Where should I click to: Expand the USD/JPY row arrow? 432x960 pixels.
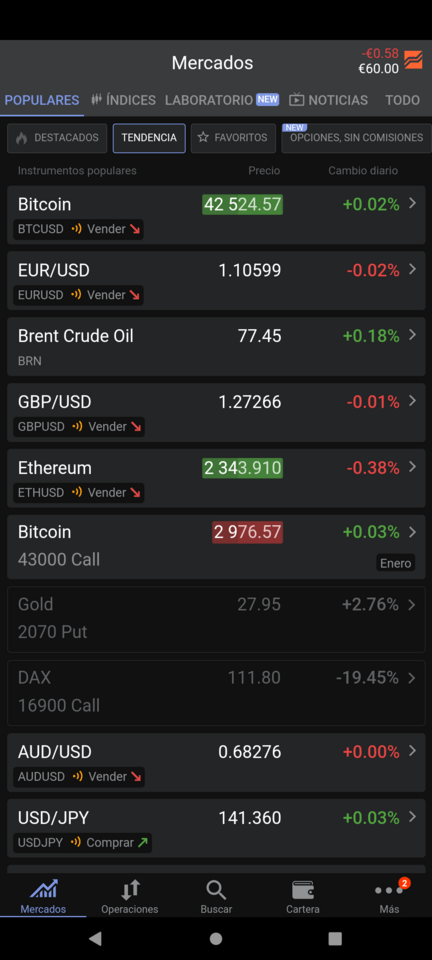tap(412, 817)
